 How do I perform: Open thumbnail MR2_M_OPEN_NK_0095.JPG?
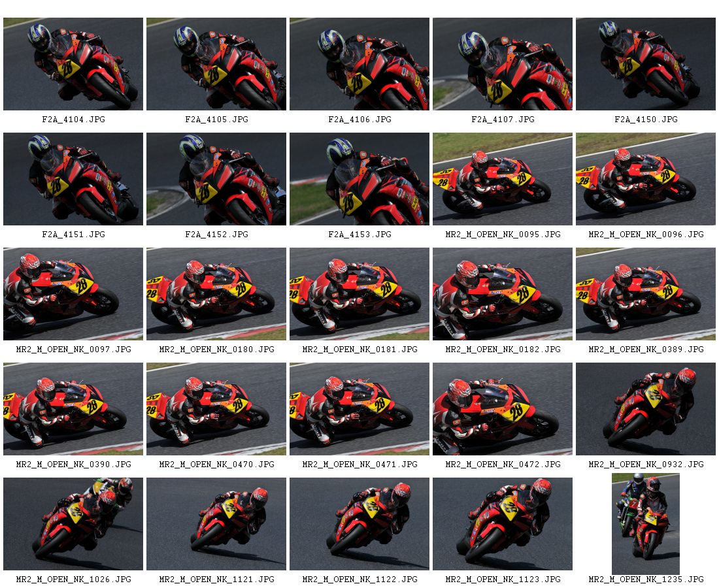503,179
